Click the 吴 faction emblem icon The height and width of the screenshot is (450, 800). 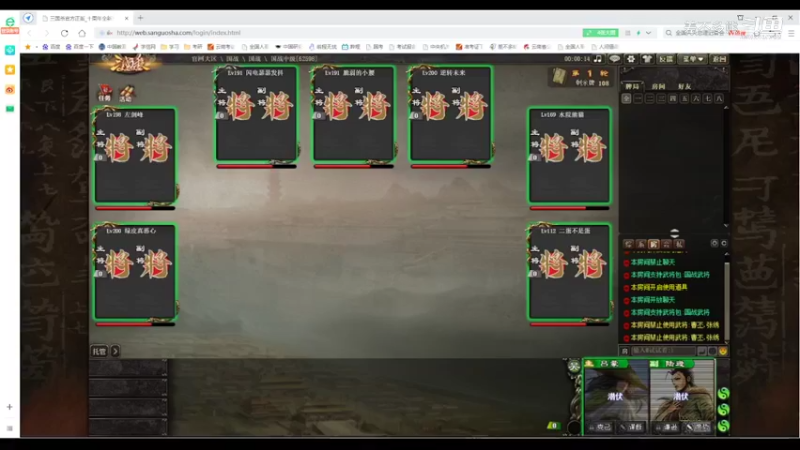(x=574, y=365)
